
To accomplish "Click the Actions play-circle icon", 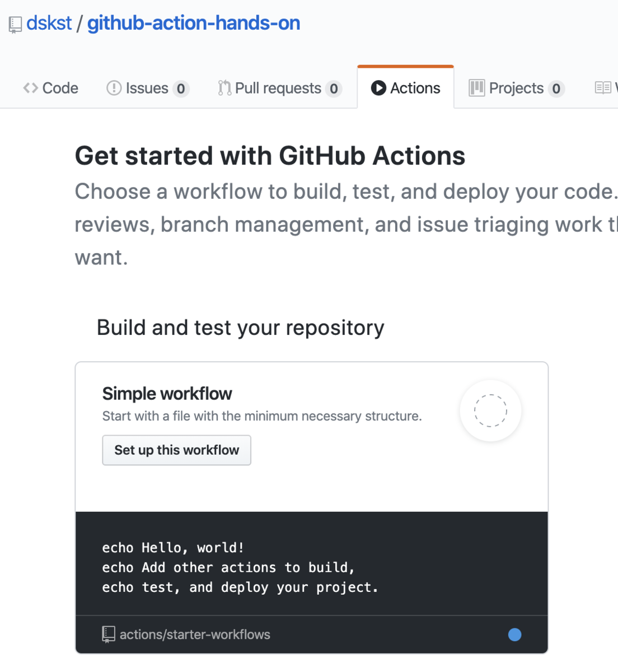I will pos(378,88).
